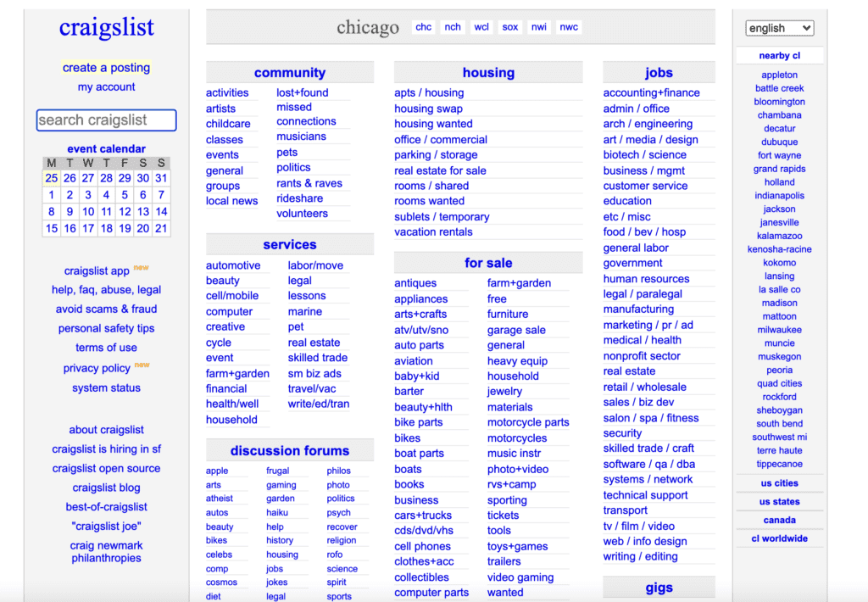Screen dimensions: 868x602
Task: Open the english language dropdown
Action: point(780,28)
